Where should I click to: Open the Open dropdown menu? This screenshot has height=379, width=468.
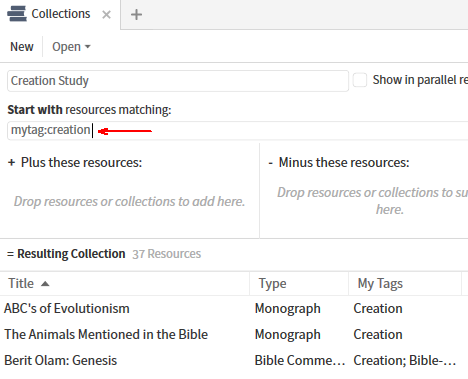pos(71,47)
